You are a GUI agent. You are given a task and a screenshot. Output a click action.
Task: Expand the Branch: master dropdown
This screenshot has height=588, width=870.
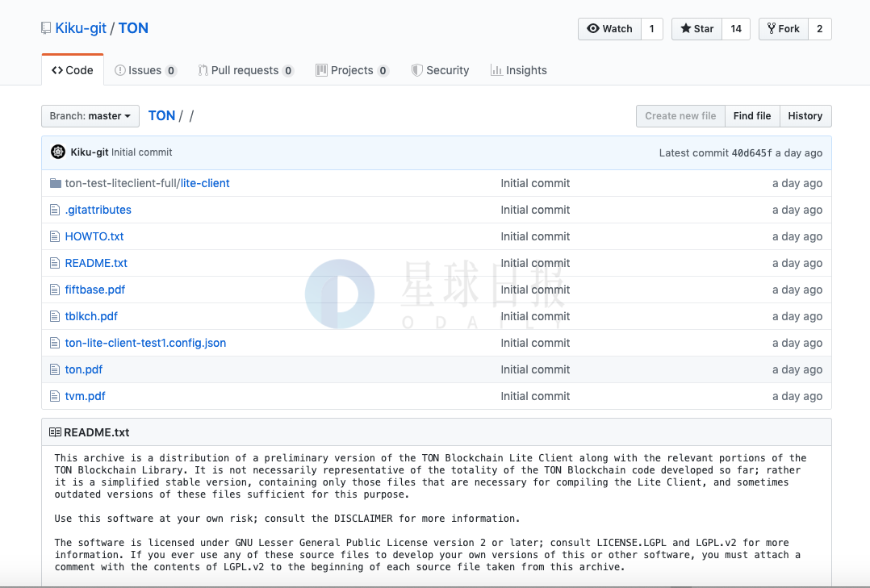[90, 116]
